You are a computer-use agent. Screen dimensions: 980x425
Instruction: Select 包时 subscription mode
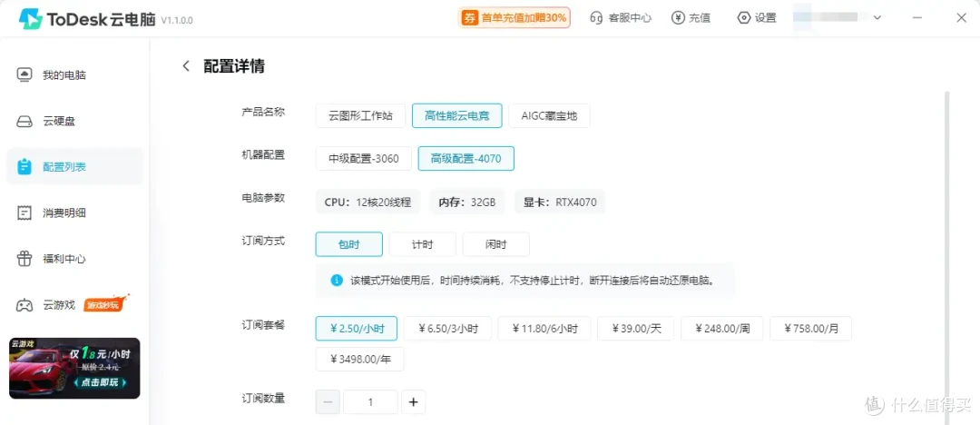coord(348,244)
